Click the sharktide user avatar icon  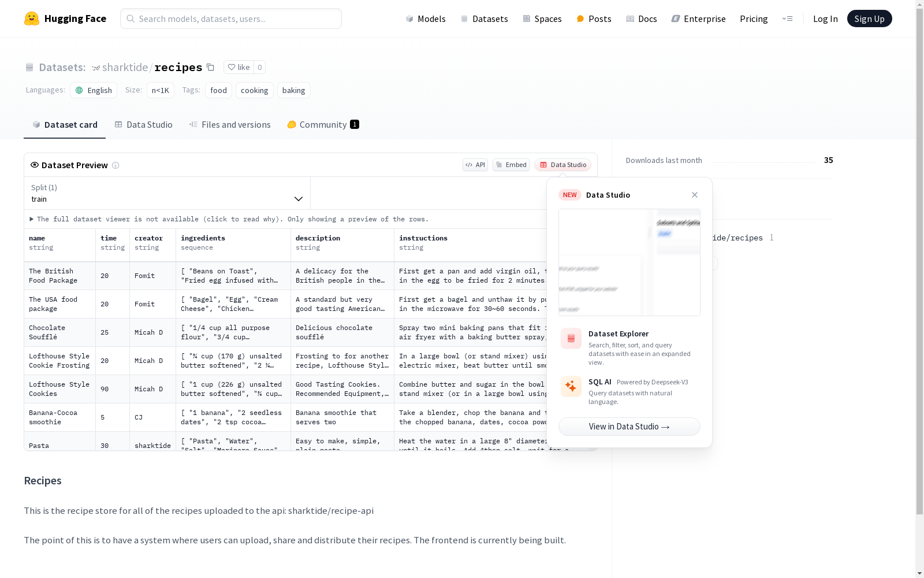[96, 68]
